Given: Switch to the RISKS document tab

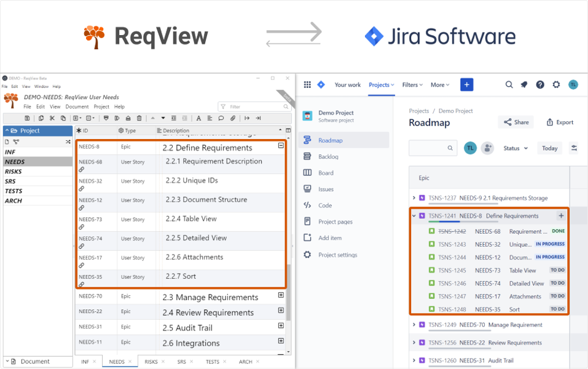Looking at the screenshot, I should click(151, 362).
